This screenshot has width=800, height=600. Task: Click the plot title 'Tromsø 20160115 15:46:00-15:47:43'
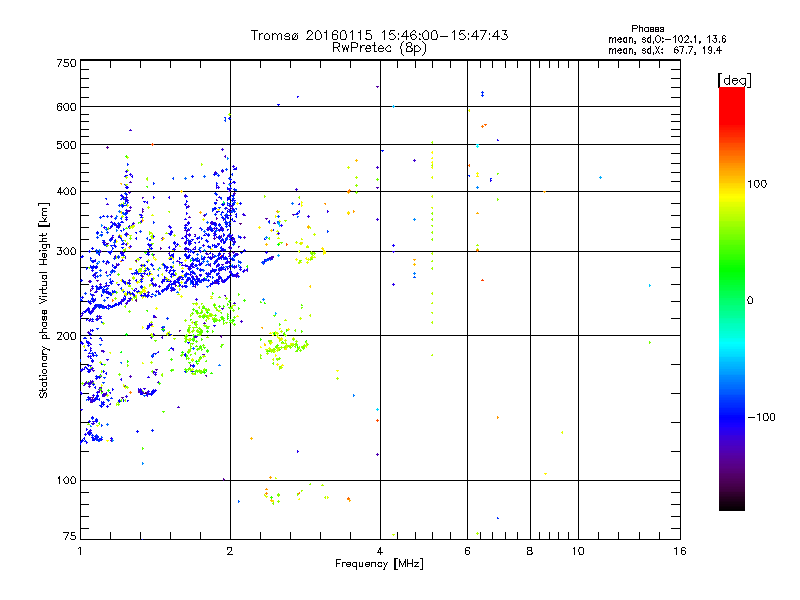coord(379,35)
